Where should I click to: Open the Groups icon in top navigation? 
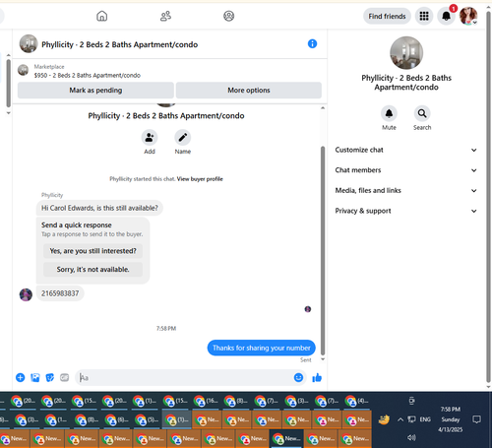(x=228, y=16)
